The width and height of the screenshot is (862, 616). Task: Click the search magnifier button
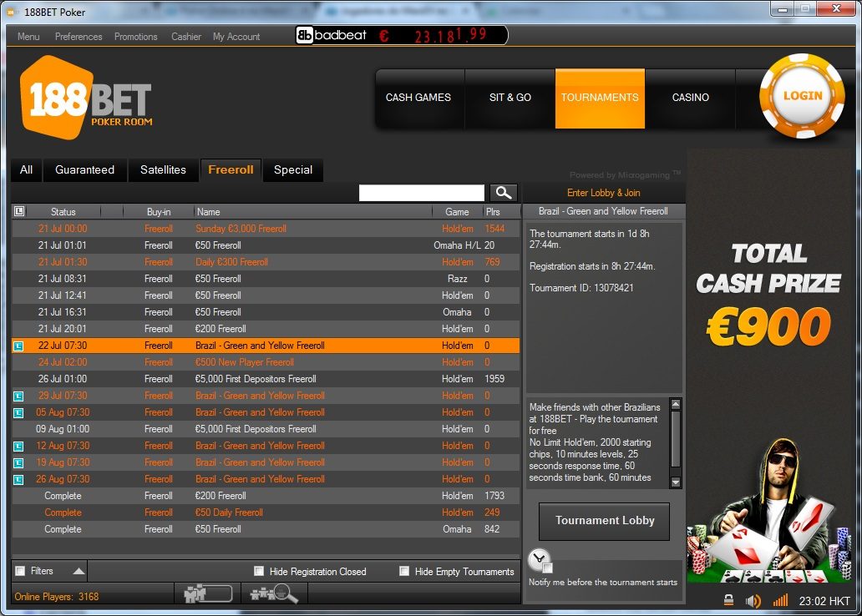click(x=503, y=192)
